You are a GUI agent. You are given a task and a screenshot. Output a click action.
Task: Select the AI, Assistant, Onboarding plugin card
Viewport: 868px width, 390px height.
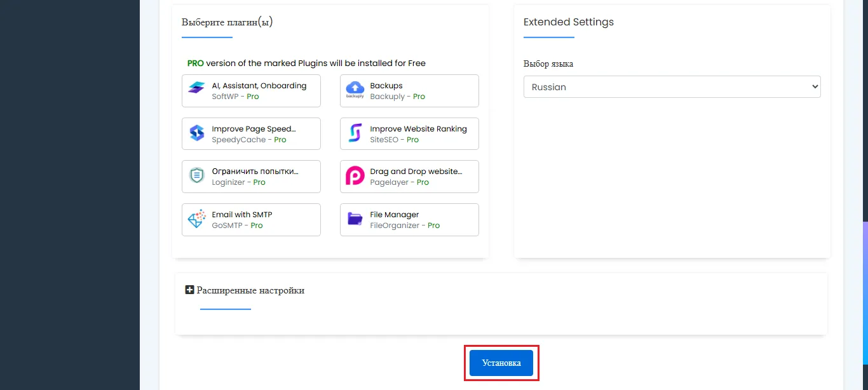click(251, 91)
